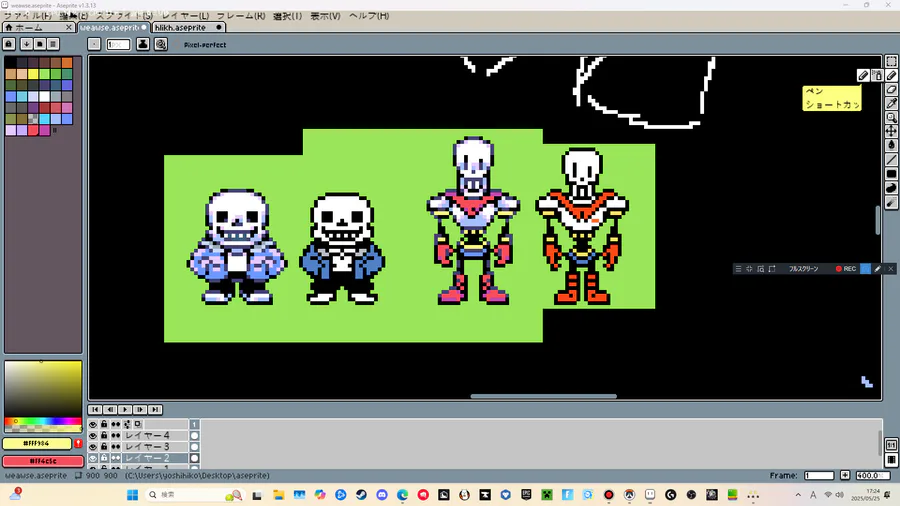
Task: Open the brush type selector
Action: (94, 44)
